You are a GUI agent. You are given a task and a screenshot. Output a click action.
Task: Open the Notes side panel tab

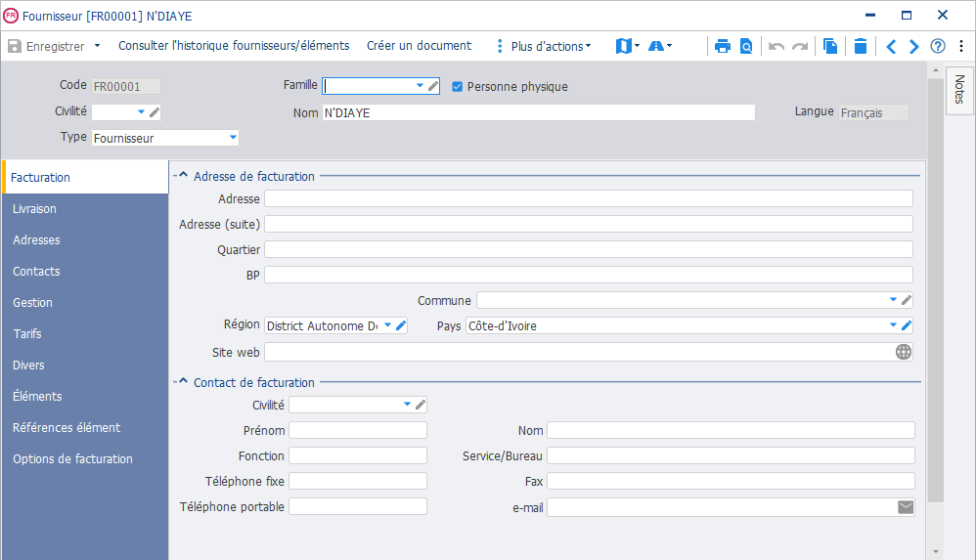[x=959, y=90]
